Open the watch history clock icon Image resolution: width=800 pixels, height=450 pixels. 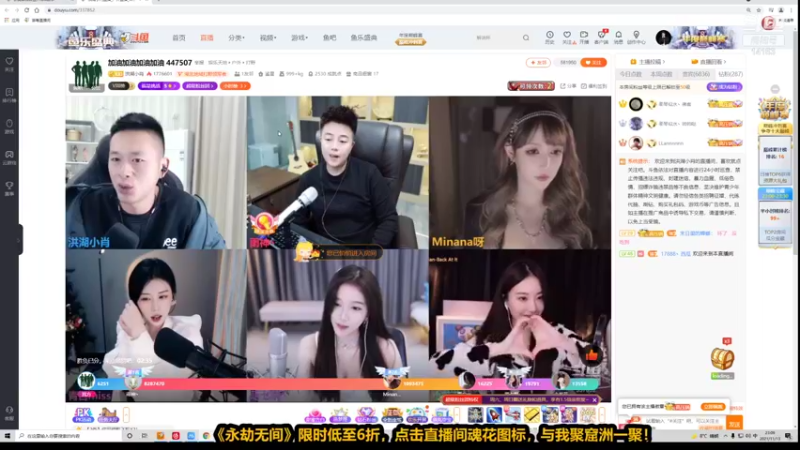point(549,37)
